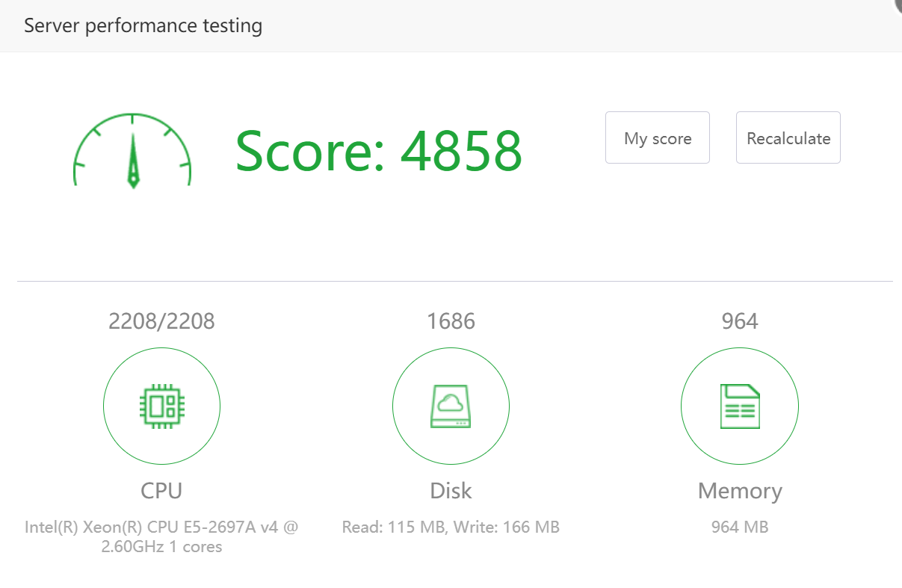Click the Read: 115 MB, Write: 166 MB text
Screen dimensions: 902x588
451,527
